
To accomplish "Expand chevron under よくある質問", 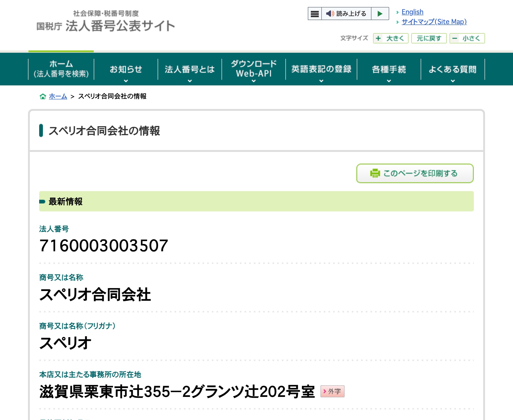I will pos(453,81).
